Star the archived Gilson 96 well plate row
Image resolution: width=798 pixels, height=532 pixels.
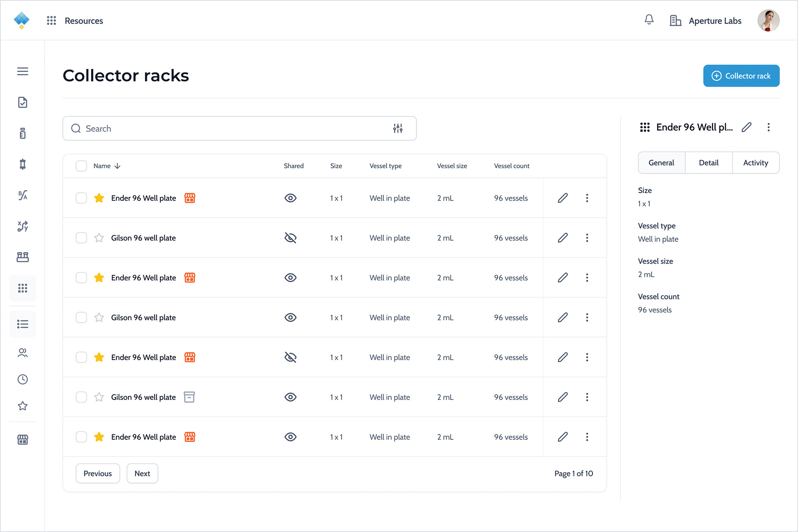tap(99, 397)
